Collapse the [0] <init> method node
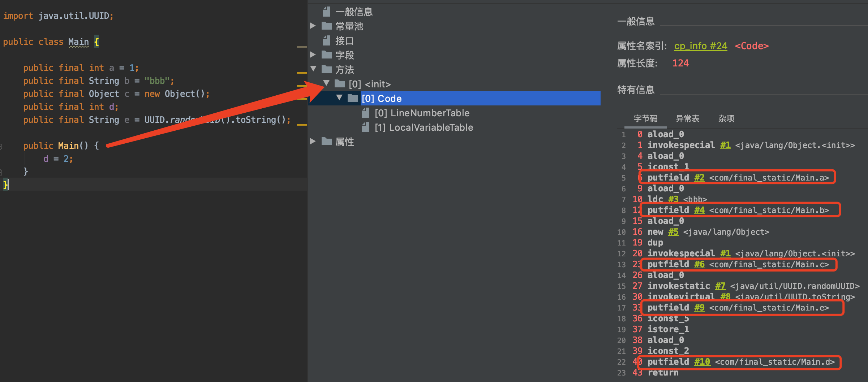This screenshot has height=382, width=868. point(326,83)
